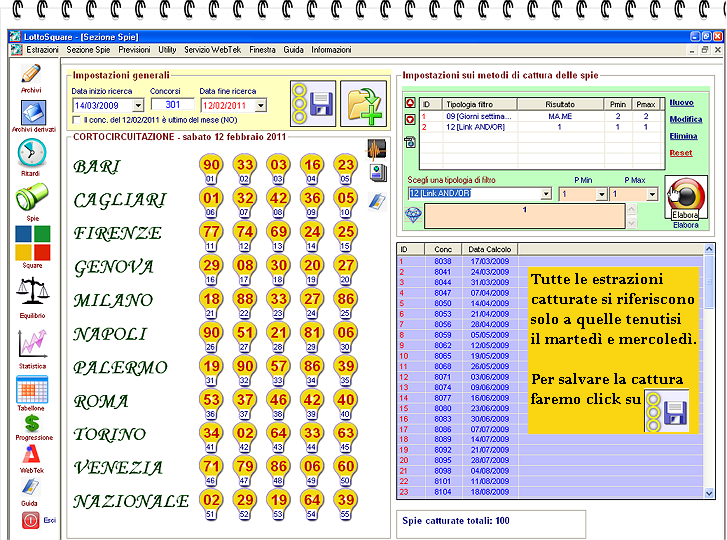Viewport: 727px width, 540px height.
Task: Select result row 8104 dated 18/08/2009
Action: pyautogui.click(x=550, y=492)
